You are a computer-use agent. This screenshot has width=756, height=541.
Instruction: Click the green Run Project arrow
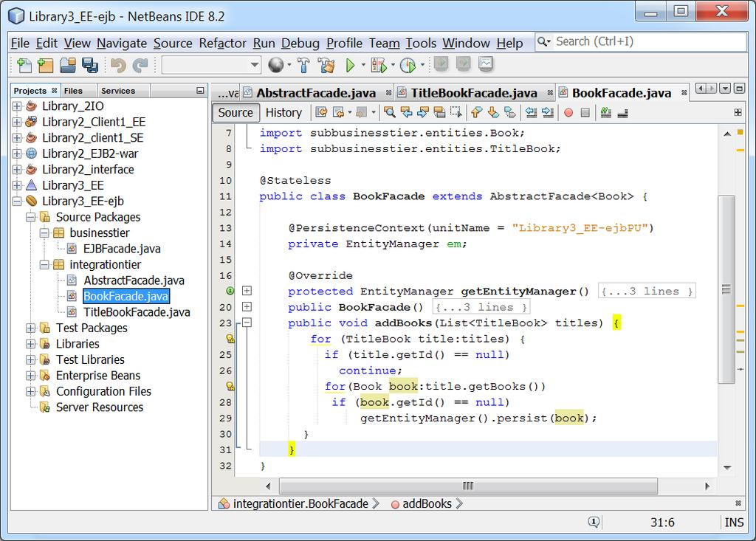click(x=351, y=65)
